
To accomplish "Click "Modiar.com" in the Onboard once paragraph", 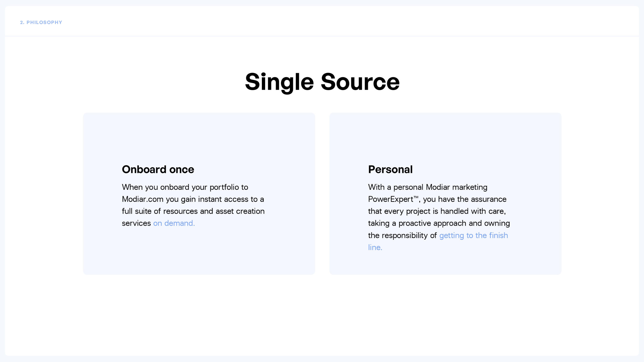I will tap(143, 199).
